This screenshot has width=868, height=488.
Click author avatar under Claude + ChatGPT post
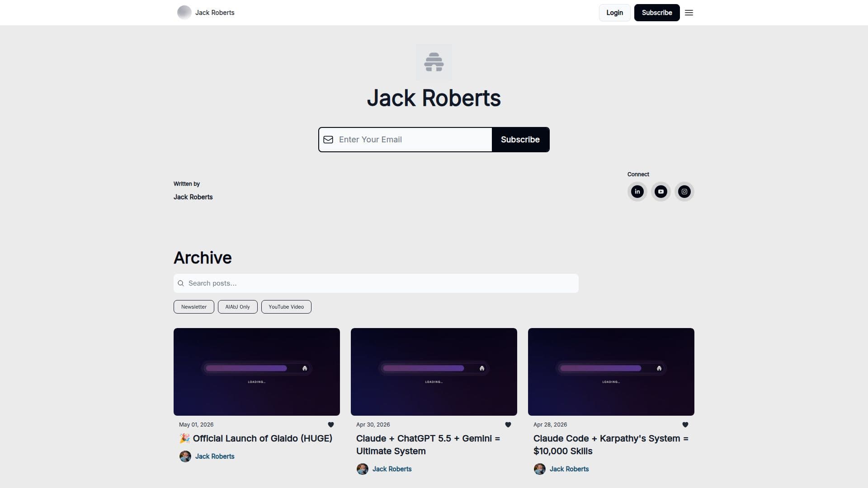click(x=363, y=469)
